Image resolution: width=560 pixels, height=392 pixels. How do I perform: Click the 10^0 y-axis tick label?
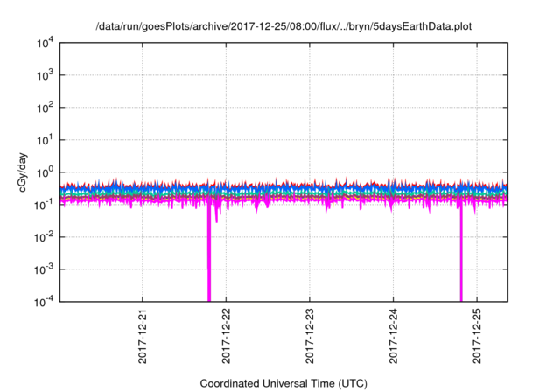[45, 172]
